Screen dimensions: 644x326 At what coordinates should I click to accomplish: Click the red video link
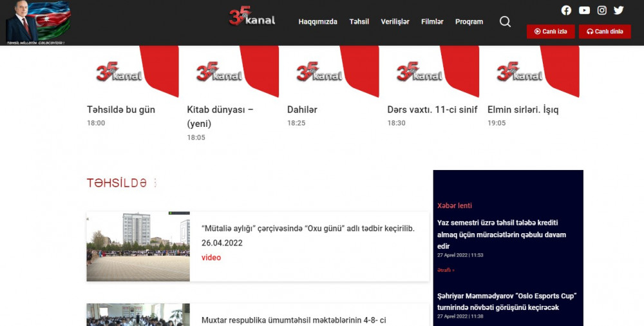coord(211,258)
